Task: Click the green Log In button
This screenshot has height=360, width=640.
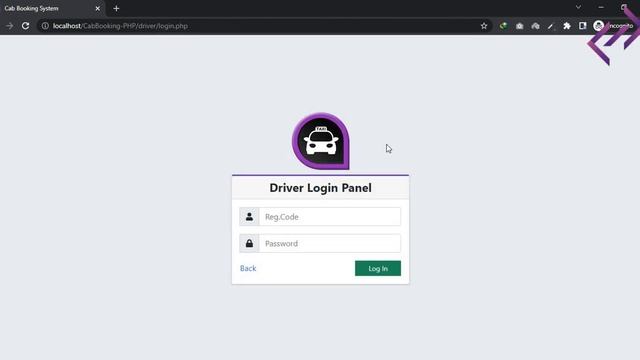Action: (378, 269)
